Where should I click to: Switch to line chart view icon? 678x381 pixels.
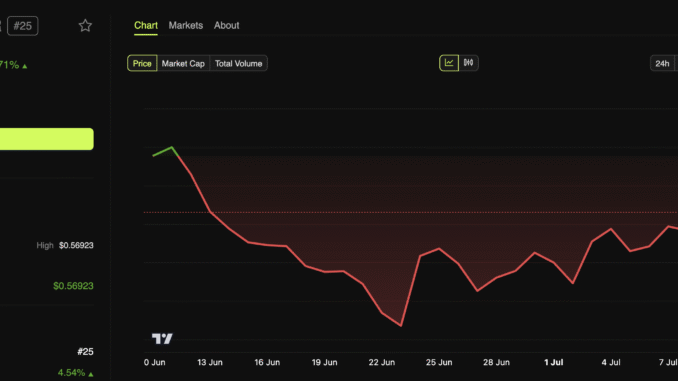(449, 63)
